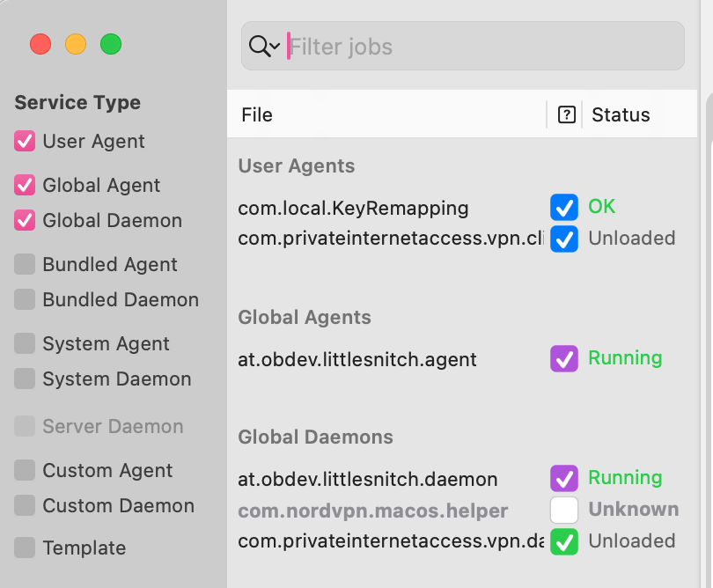The image size is (713, 588).
Task: Sort by the Status column header
Action: click(621, 115)
